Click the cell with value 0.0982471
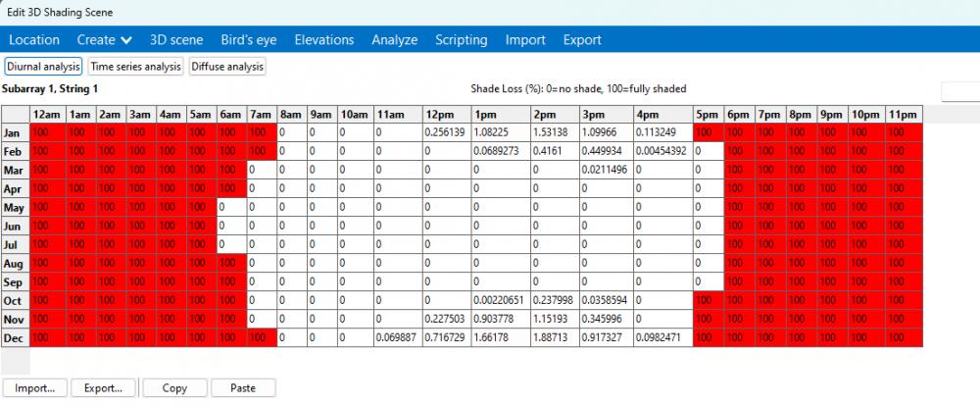980x406 pixels. click(663, 337)
